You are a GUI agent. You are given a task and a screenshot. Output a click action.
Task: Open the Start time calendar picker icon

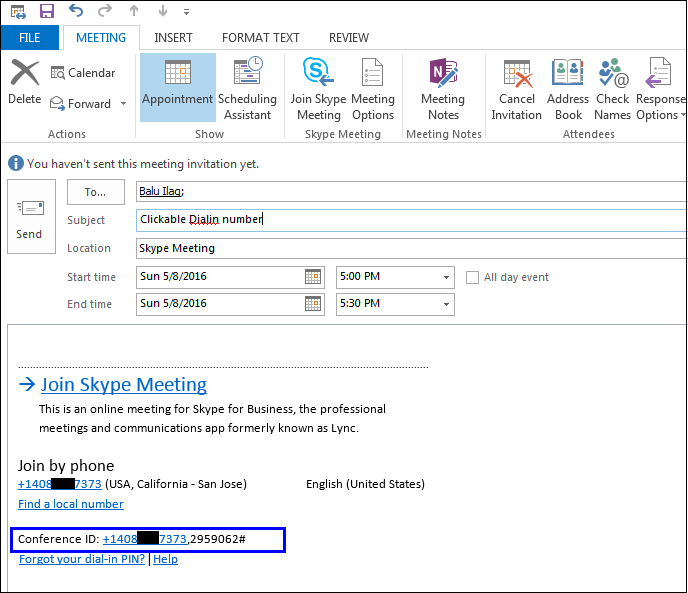[313, 277]
